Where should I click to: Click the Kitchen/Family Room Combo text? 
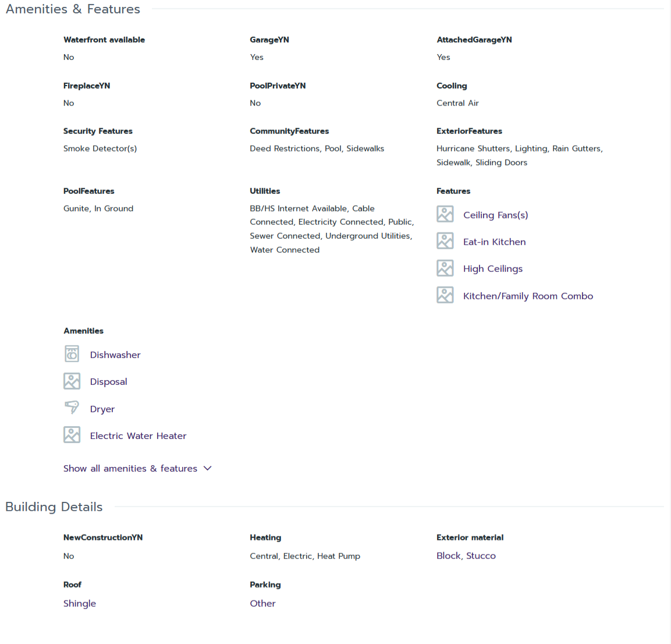coord(528,296)
